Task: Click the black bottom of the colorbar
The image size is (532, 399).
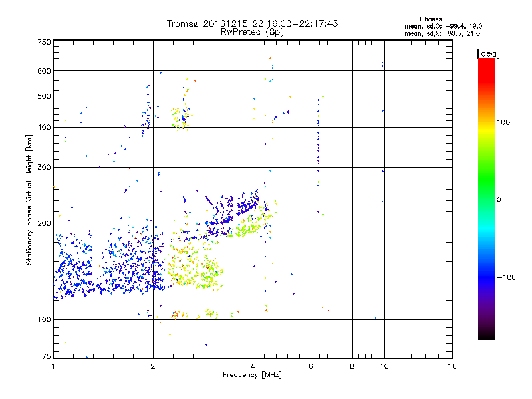Action: 487,334
